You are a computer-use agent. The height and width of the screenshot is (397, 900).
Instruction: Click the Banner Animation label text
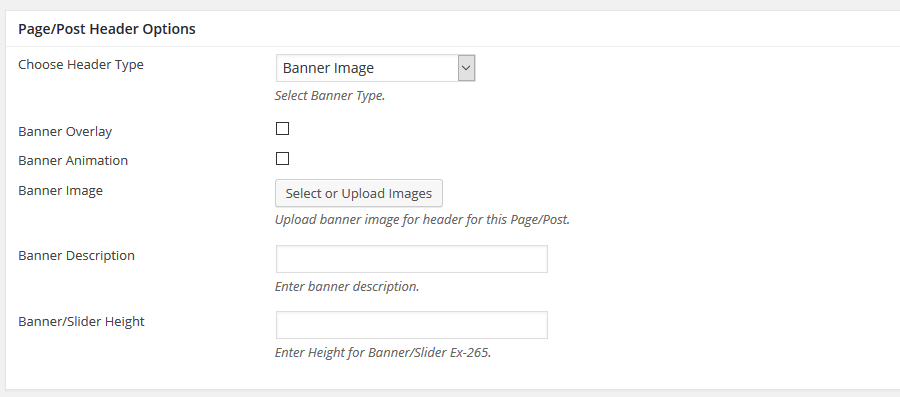coord(73,161)
